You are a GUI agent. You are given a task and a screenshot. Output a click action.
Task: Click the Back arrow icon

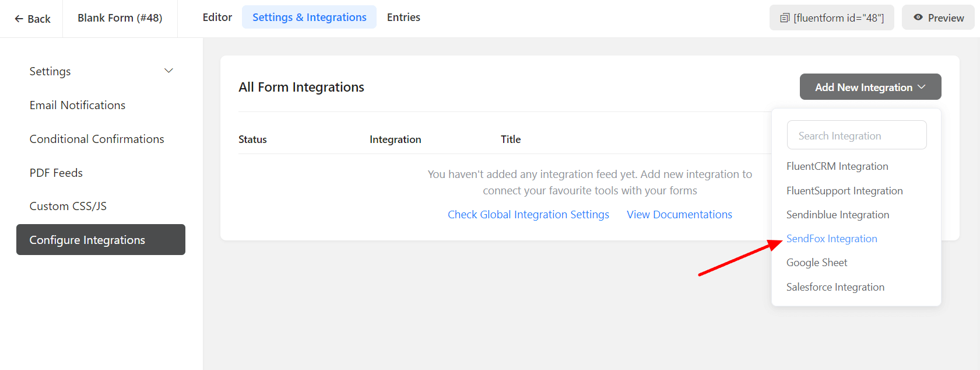tap(19, 19)
